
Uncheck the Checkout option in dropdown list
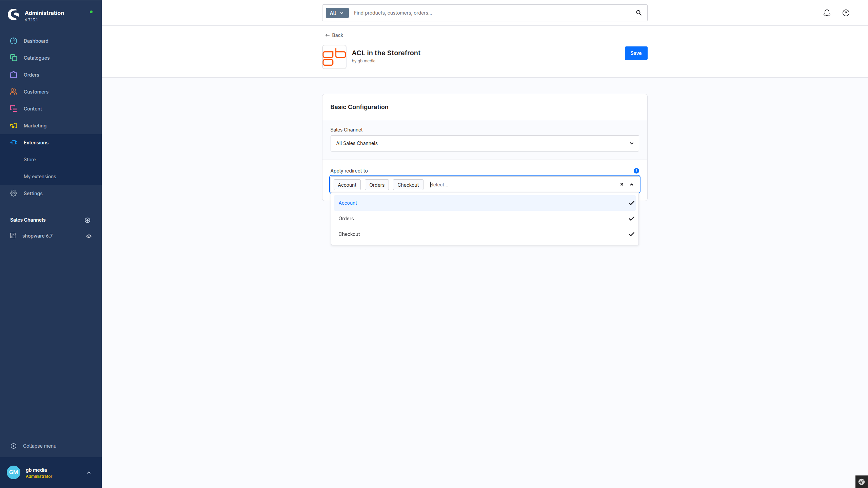pos(485,234)
